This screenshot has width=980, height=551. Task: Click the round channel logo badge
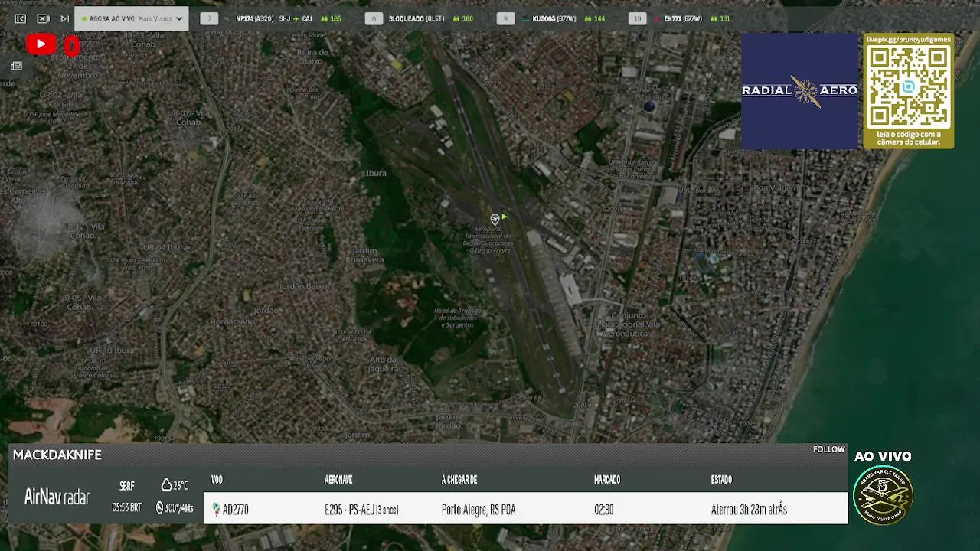click(x=883, y=495)
